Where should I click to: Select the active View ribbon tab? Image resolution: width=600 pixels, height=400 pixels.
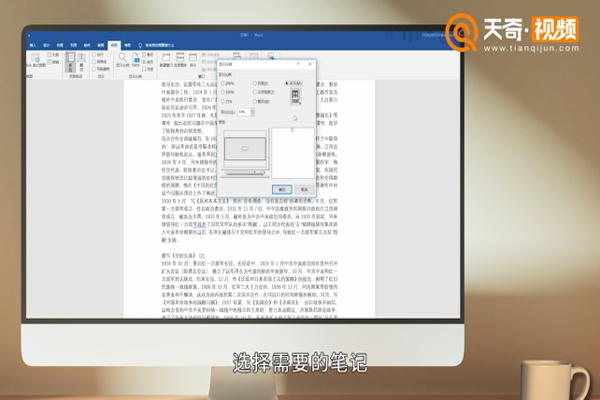coord(114,45)
